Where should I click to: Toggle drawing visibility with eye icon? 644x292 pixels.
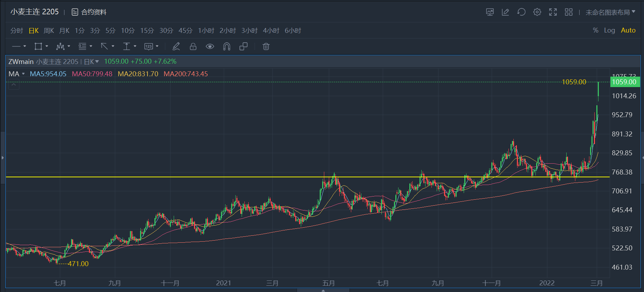click(x=210, y=47)
